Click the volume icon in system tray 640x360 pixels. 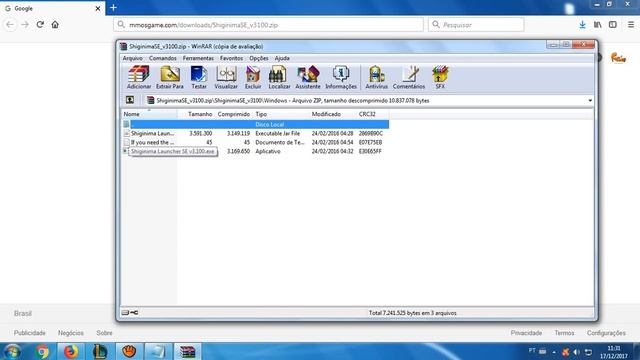point(576,352)
